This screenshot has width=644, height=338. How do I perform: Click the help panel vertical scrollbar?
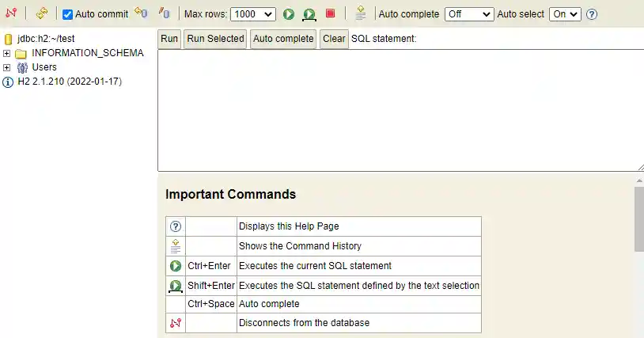(x=639, y=219)
